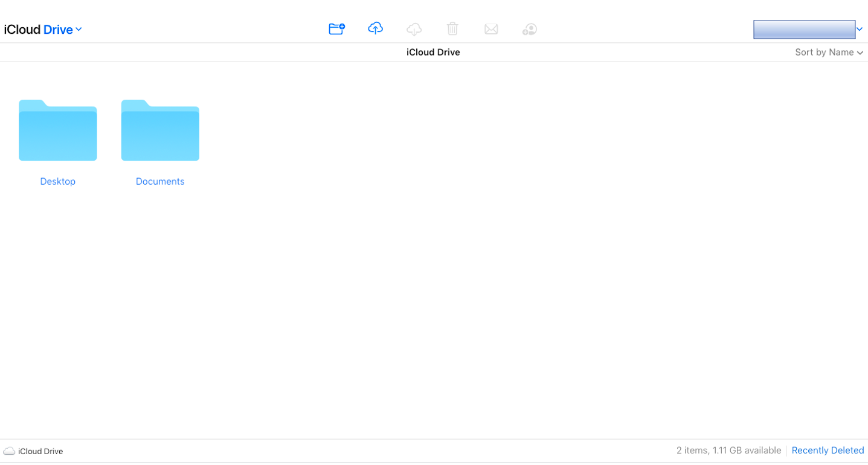Image resolution: width=868 pixels, height=465 pixels.
Task: Open the Desktop folder icon
Action: (58, 130)
